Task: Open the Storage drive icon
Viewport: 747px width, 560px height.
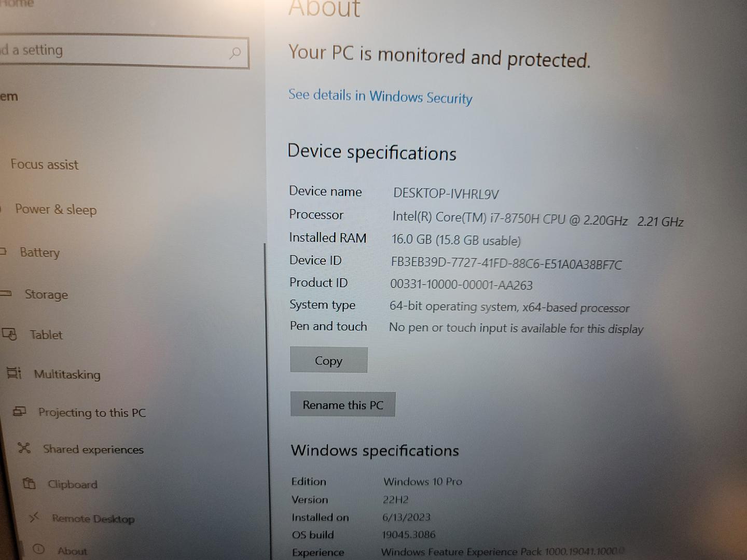Action: [6, 293]
